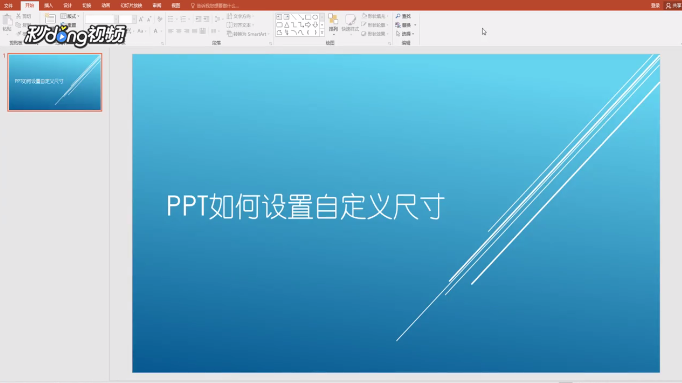682x383 pixels.
Task: Open the Shape Effects menu
Action: tap(374, 33)
